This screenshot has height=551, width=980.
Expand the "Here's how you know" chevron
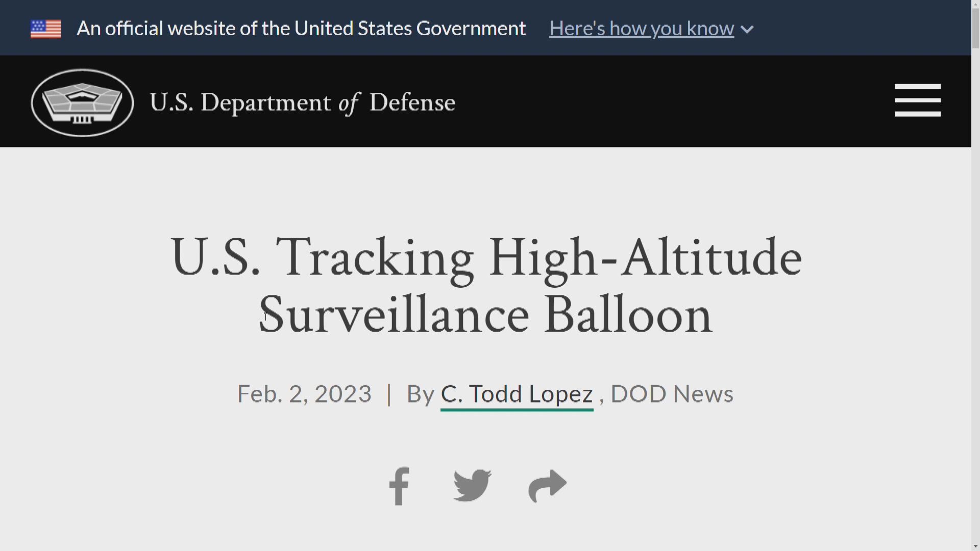[x=747, y=30]
